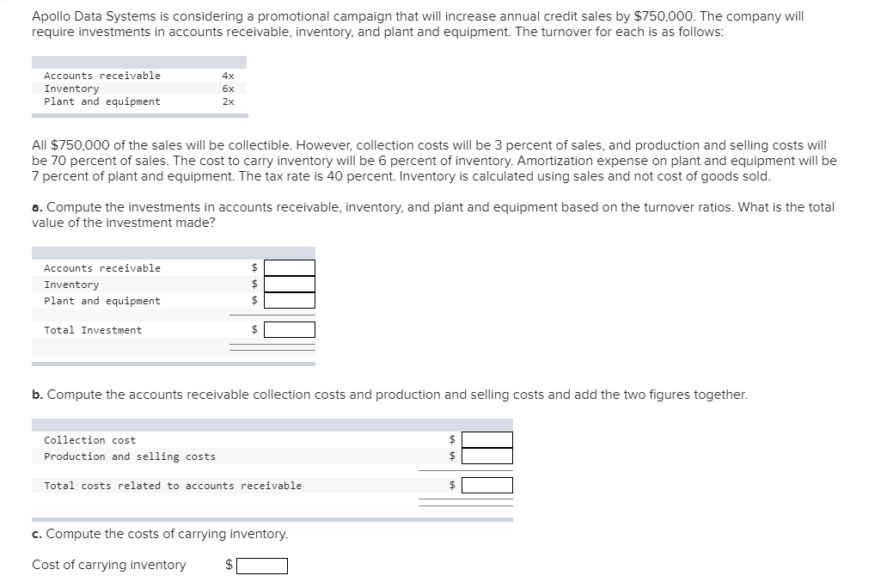The image size is (893, 588).
Task: Click the Cost of carrying inventory label
Action: pos(109,565)
